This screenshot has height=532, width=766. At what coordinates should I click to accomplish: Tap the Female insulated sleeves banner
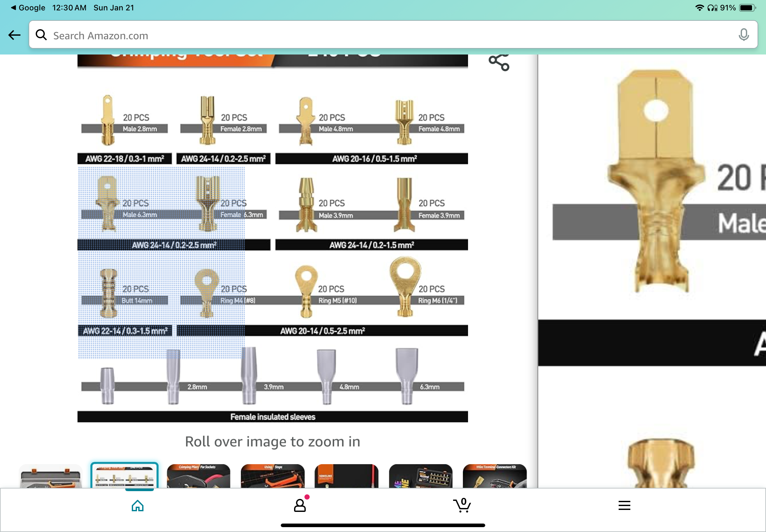click(x=272, y=417)
